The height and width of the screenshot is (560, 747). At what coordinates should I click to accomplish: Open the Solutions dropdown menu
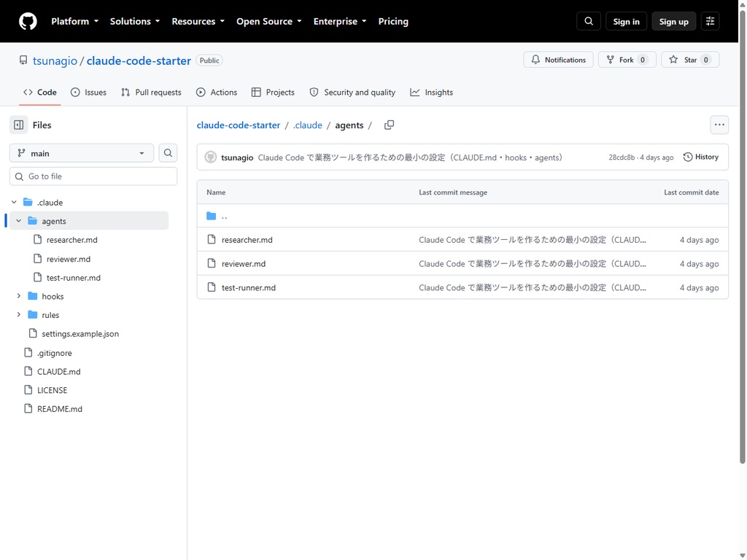pos(135,21)
